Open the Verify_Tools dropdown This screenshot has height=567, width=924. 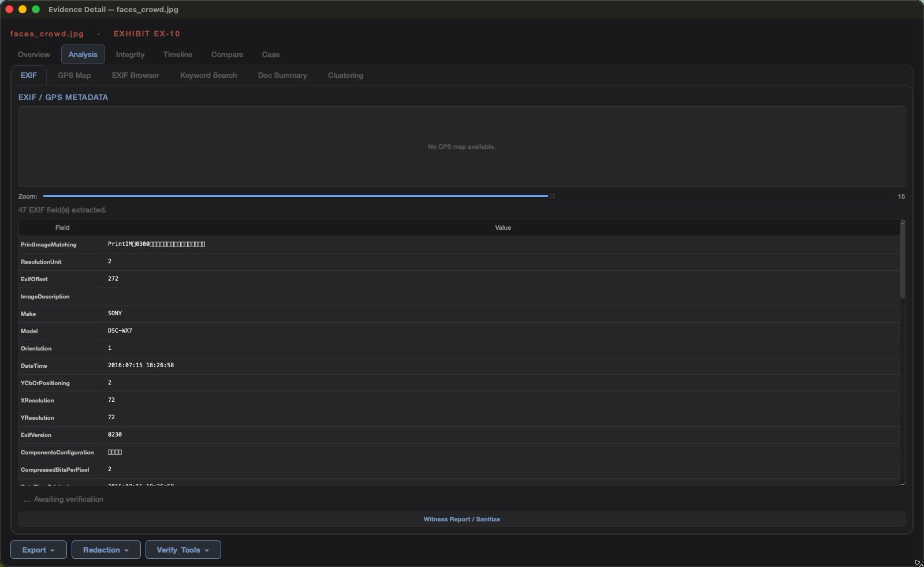click(183, 550)
